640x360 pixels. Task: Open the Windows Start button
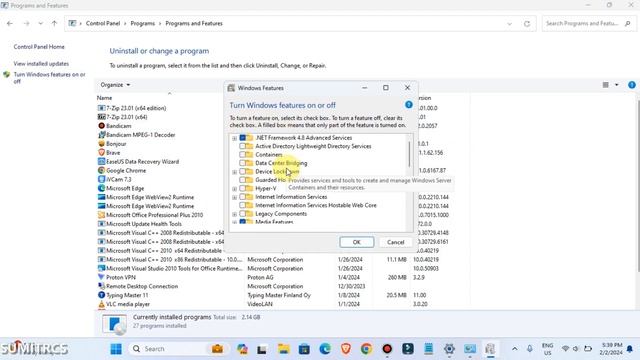(x=116, y=349)
